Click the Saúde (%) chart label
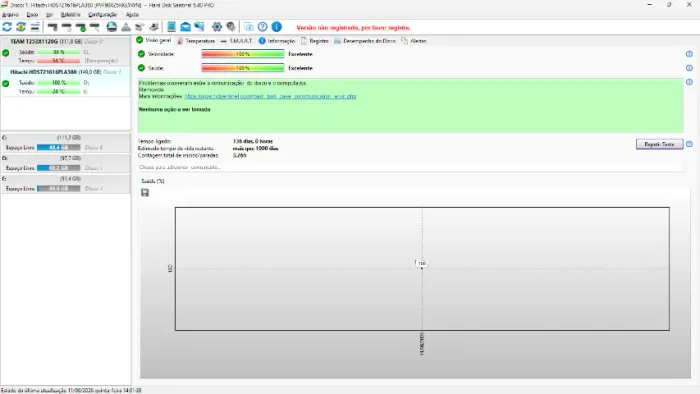Viewport: 700px width, 394px height. (153, 181)
